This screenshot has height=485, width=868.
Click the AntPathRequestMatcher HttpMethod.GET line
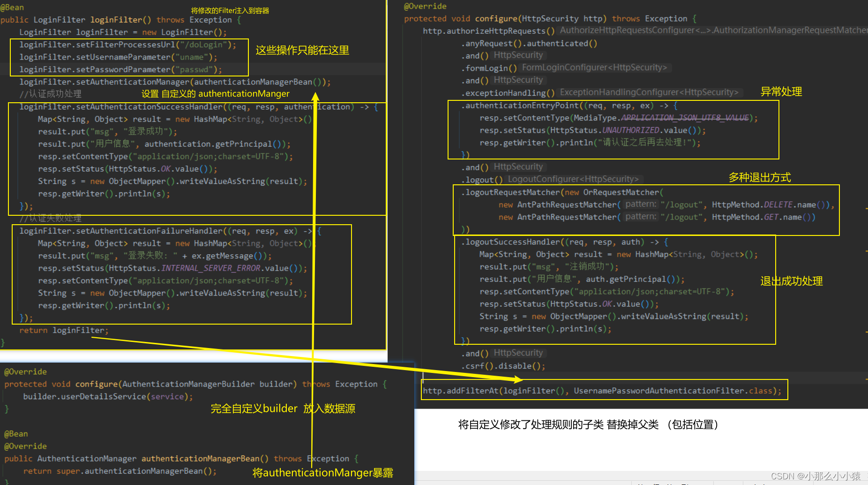click(657, 217)
